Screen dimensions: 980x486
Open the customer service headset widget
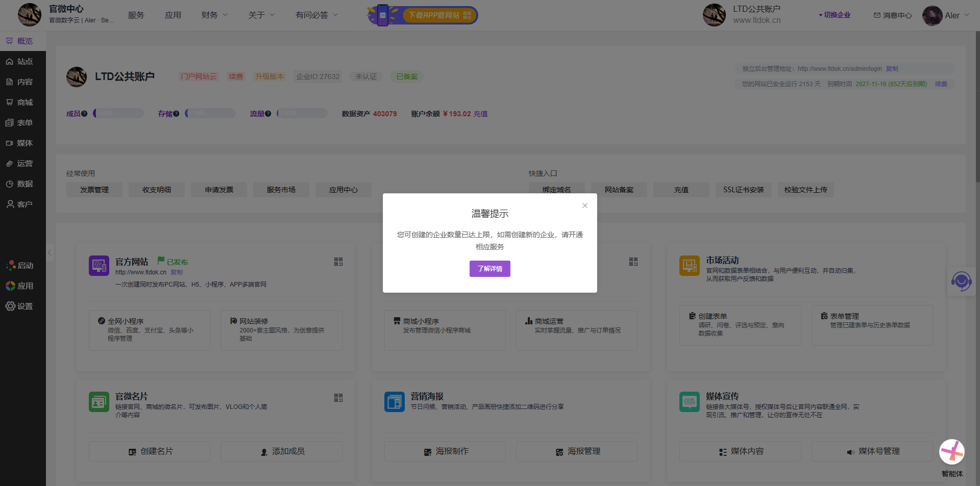(961, 281)
